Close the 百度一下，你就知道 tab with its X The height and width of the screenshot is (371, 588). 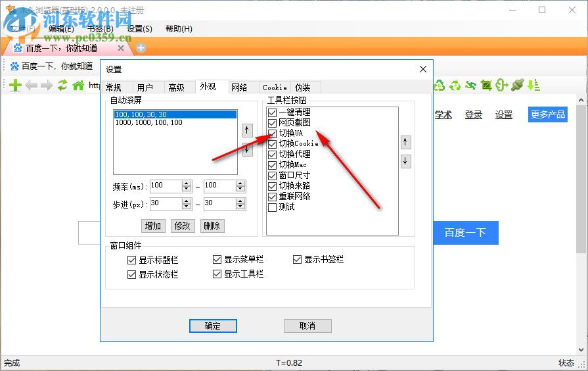pyautogui.click(x=120, y=48)
